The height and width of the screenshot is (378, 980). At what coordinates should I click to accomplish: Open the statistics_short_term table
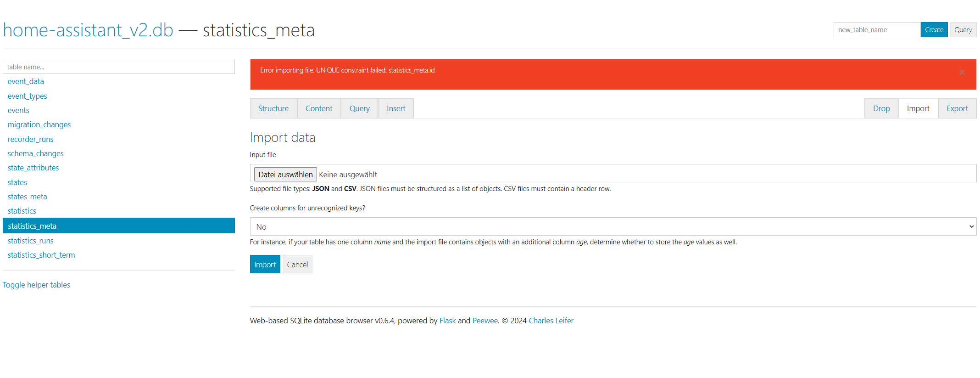pos(41,255)
